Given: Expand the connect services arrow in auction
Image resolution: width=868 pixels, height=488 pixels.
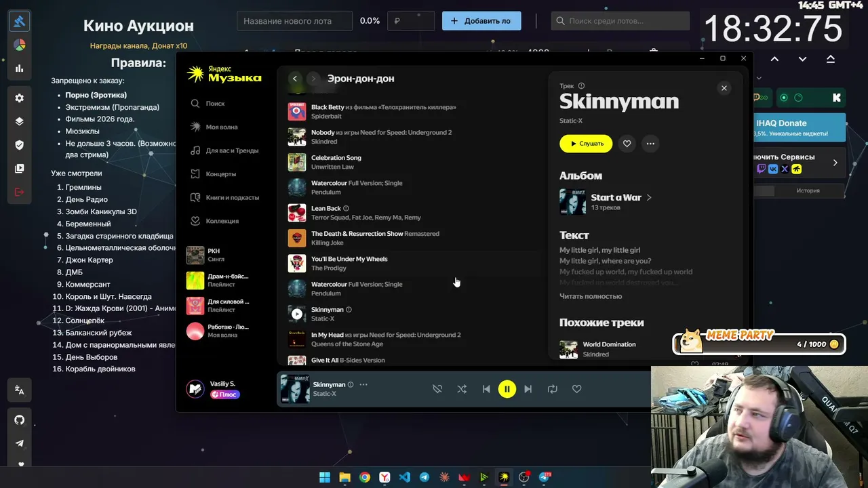Looking at the screenshot, I should (x=835, y=163).
